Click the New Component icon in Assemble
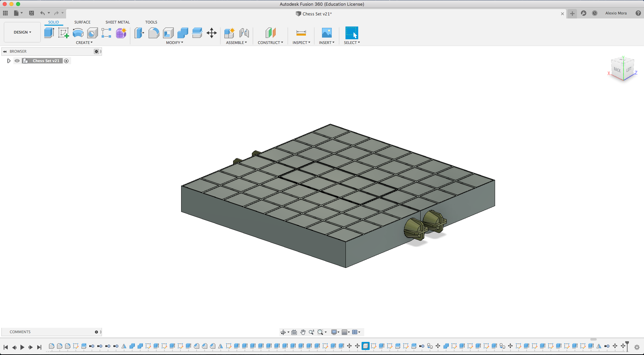This screenshot has height=355, width=644. 229,33
